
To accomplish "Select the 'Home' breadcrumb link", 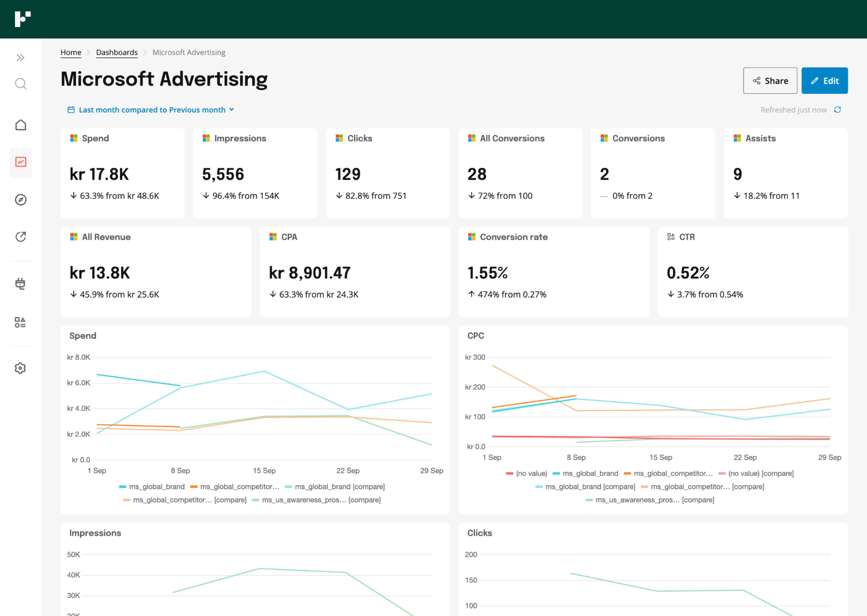I will click(x=71, y=53).
